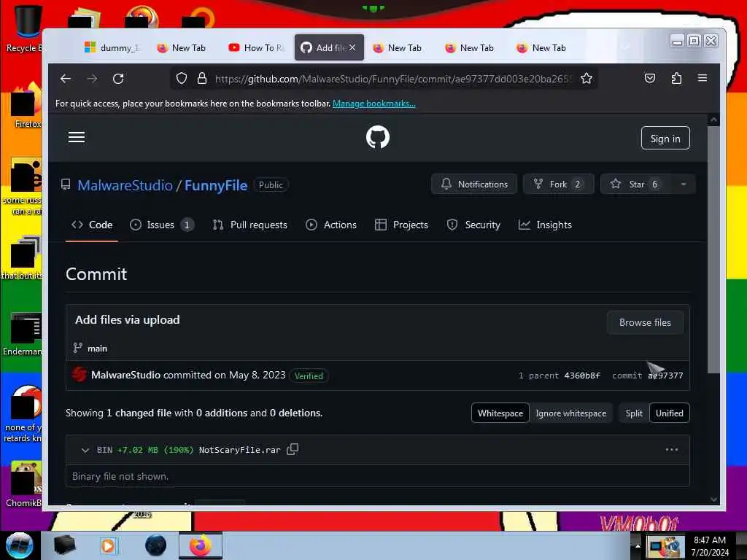This screenshot has height=560, width=747.
Task: Open the Code tab
Action: pyautogui.click(x=92, y=225)
